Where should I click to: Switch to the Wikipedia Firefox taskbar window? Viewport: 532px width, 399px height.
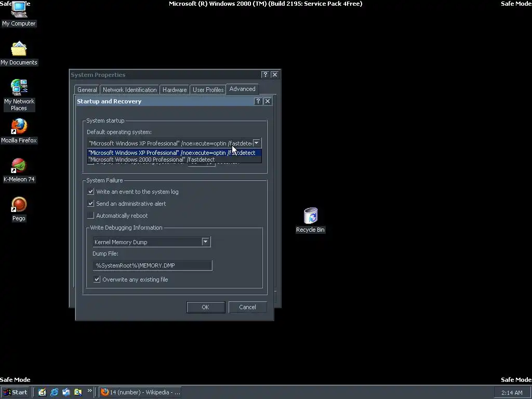140,392
